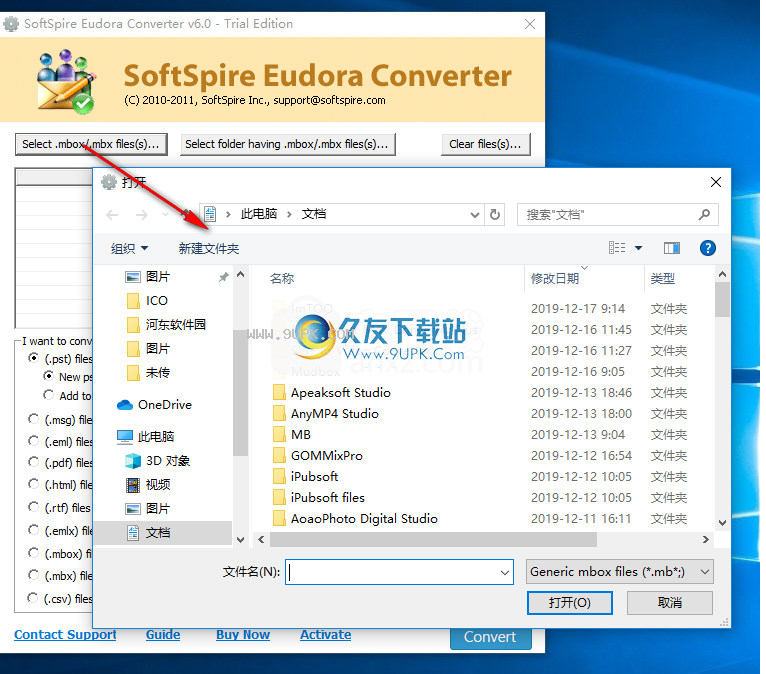Select the (.msg) files radio button

coord(33,419)
